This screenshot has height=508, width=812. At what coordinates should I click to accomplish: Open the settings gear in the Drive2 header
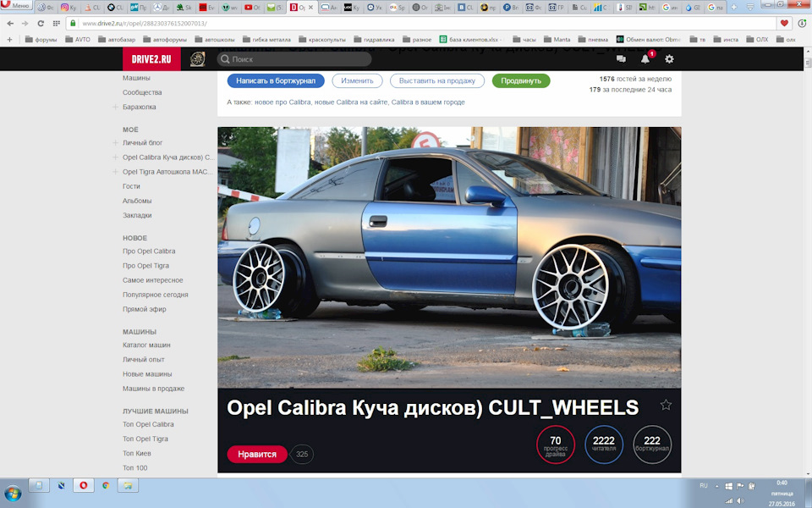coord(669,59)
